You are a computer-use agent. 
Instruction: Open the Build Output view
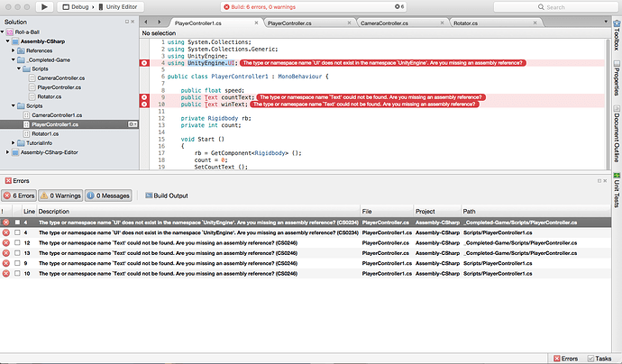click(x=167, y=196)
